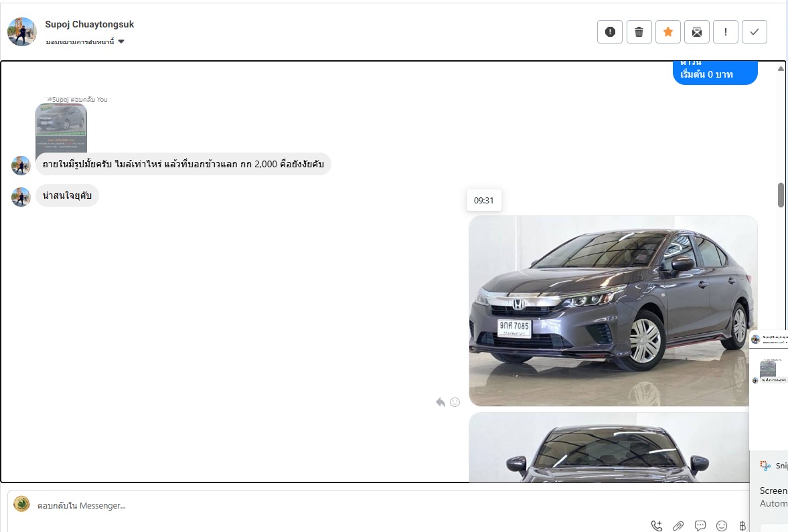Open the Snipping Tool notification icon

click(765, 466)
